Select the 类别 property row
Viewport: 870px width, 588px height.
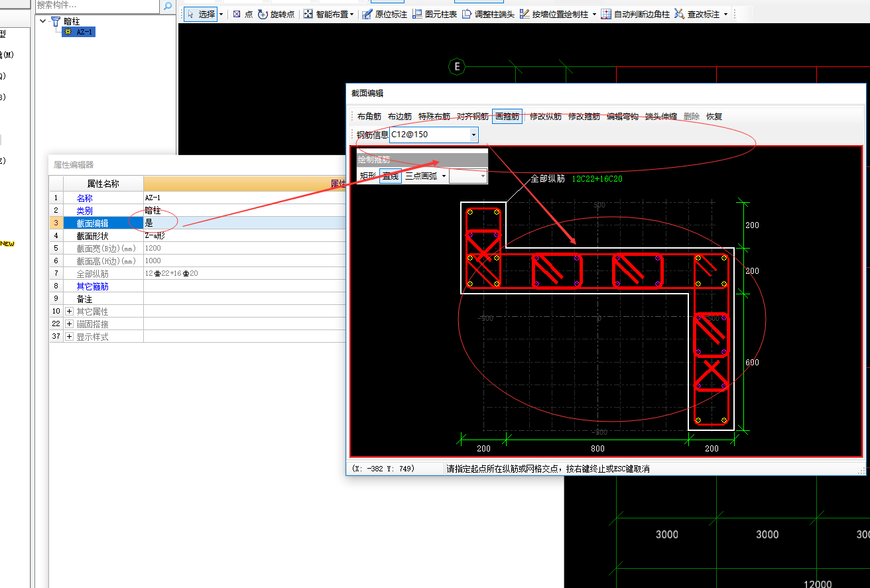[196, 210]
